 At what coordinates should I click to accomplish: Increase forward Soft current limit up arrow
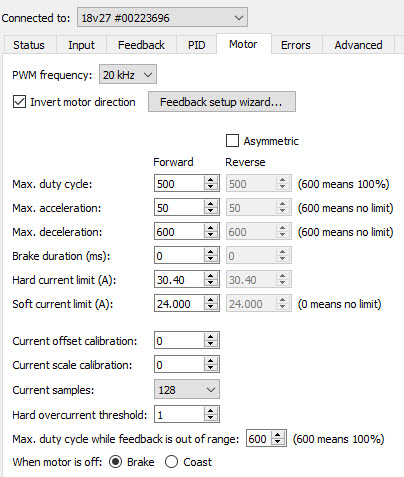click(x=210, y=300)
